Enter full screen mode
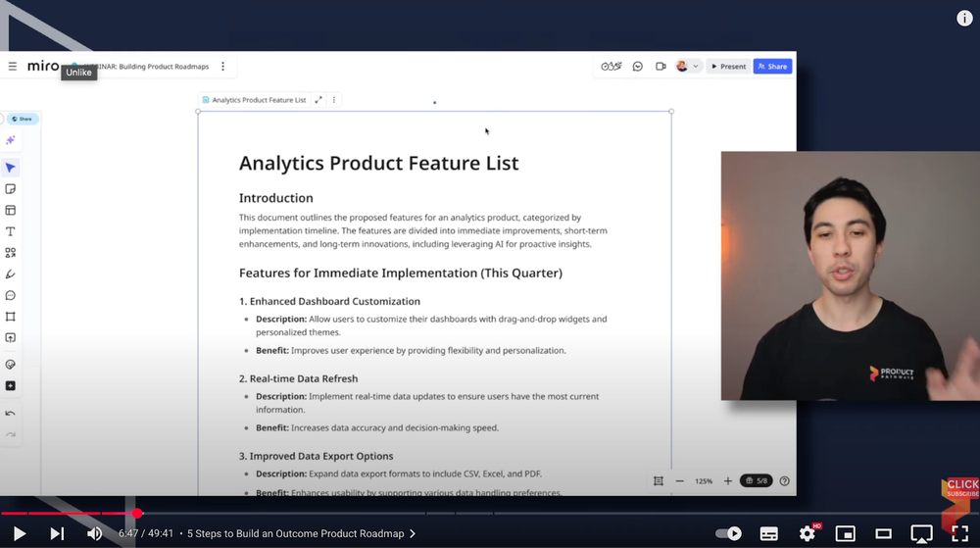The image size is (980, 548). coord(960,533)
